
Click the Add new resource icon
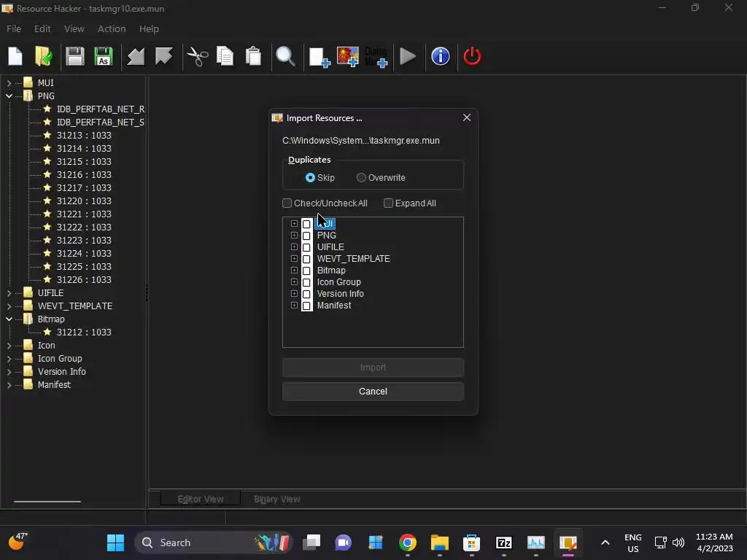pos(320,57)
